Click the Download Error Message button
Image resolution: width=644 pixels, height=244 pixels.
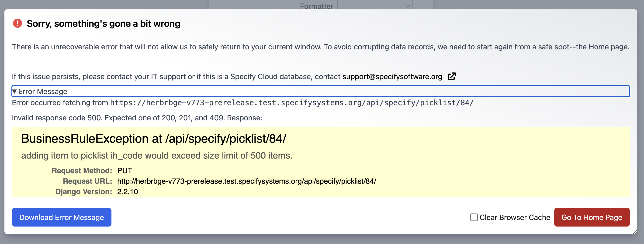click(61, 217)
